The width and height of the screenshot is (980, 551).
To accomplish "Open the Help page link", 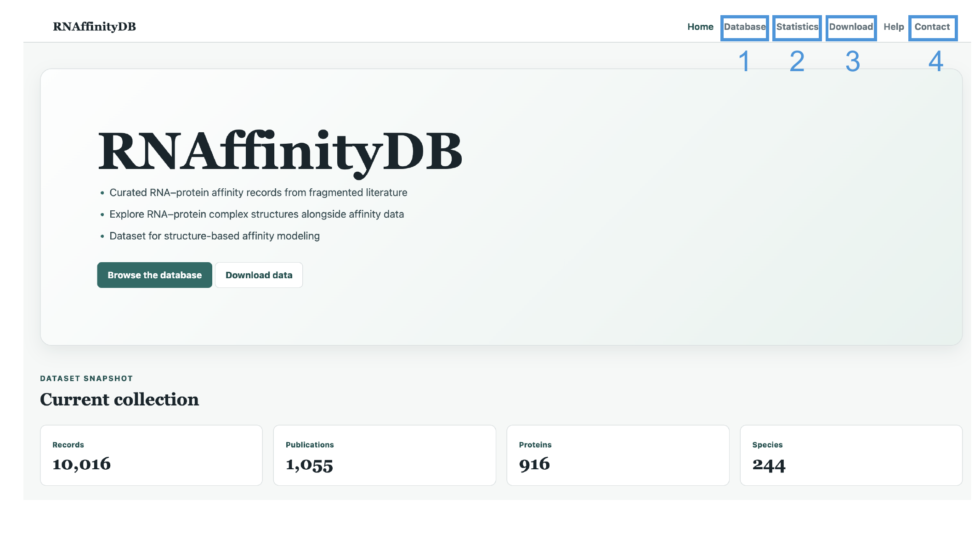I will tap(894, 27).
